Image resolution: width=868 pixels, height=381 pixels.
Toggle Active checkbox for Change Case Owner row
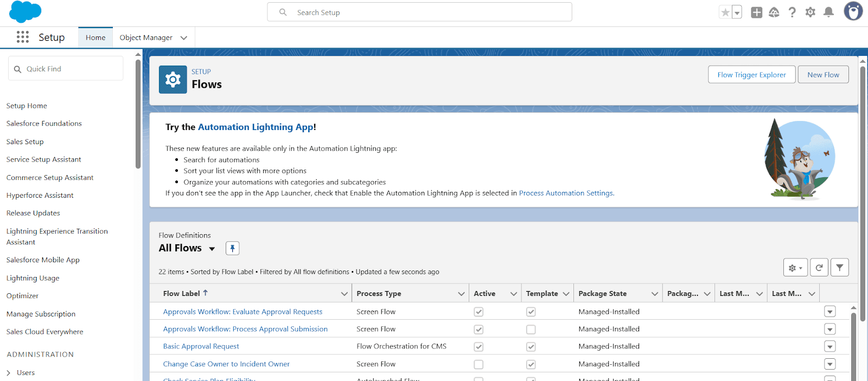click(x=478, y=364)
